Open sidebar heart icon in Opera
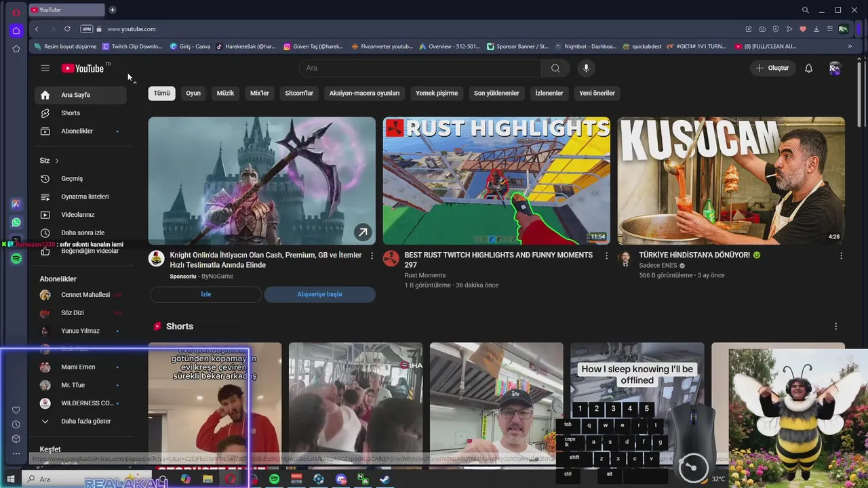Screen dimensions: 868x488 point(16,410)
